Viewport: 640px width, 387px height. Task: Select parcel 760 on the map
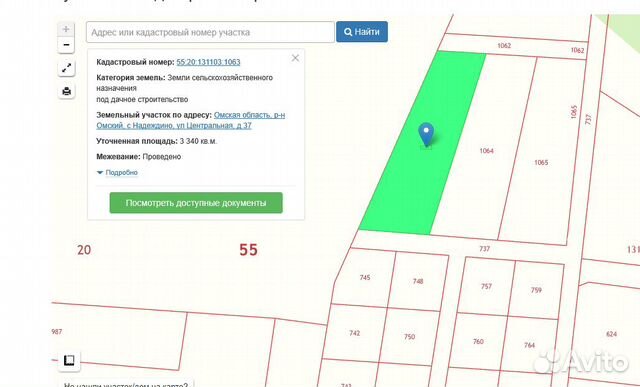(x=478, y=341)
